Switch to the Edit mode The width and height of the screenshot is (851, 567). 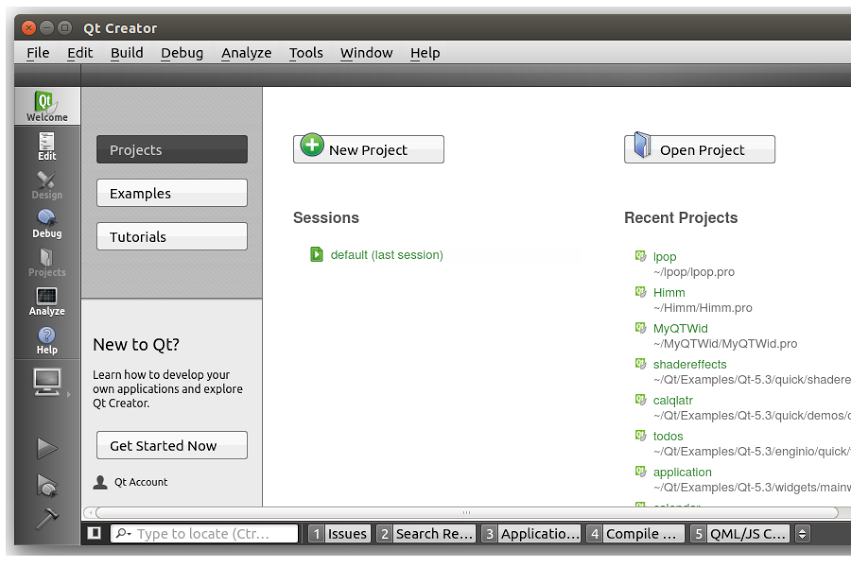(47, 145)
